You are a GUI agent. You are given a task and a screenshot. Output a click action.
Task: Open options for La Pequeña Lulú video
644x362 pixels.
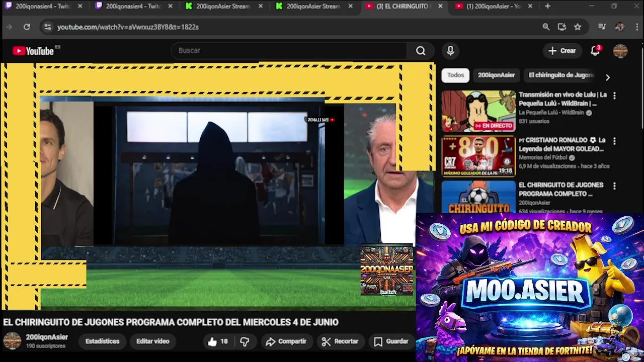(614, 95)
